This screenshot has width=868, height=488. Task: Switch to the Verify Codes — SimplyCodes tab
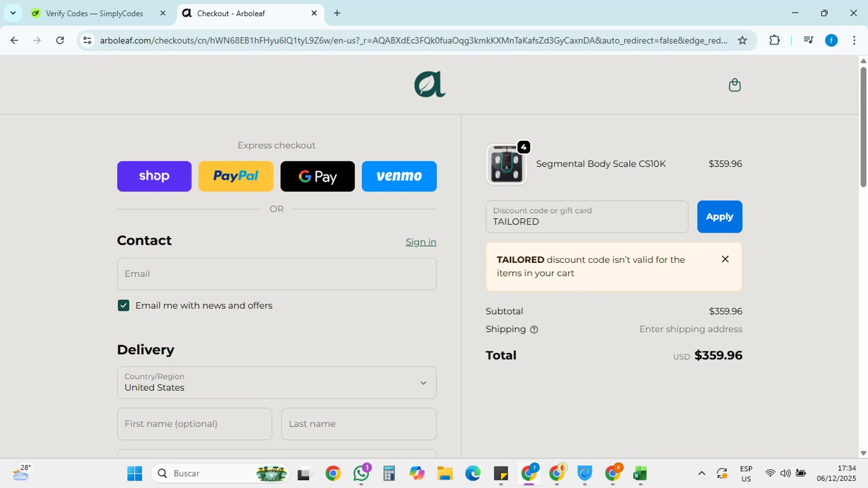(x=94, y=13)
